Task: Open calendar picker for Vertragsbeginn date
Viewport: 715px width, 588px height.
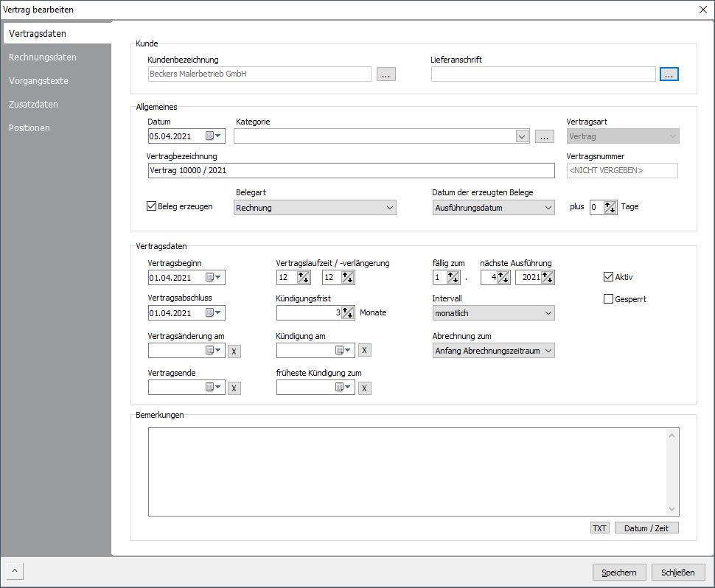Action: click(x=213, y=278)
